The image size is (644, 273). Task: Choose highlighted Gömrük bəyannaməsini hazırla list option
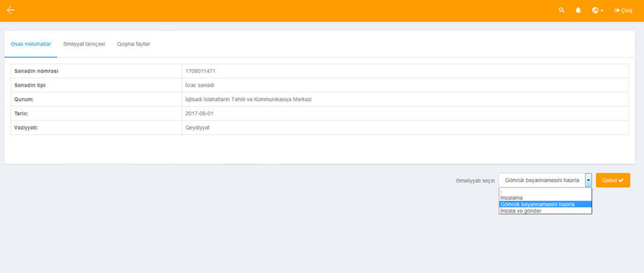pyautogui.click(x=545, y=204)
